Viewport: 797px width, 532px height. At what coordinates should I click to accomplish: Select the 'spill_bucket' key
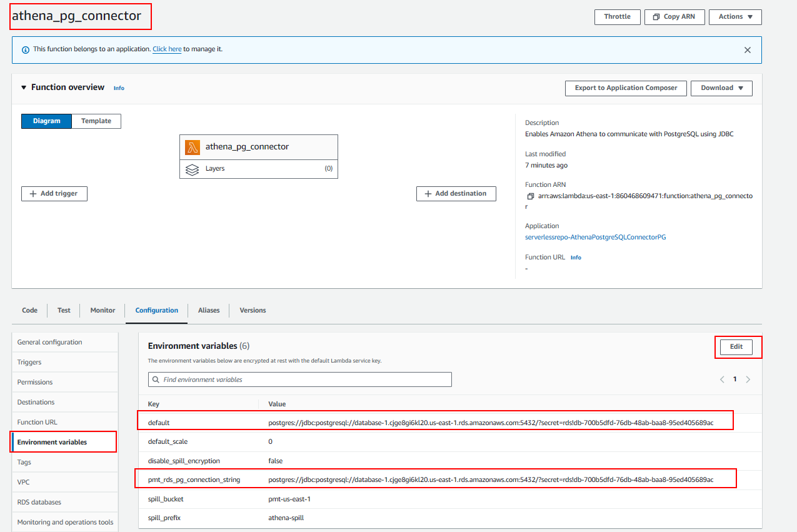tap(166, 499)
